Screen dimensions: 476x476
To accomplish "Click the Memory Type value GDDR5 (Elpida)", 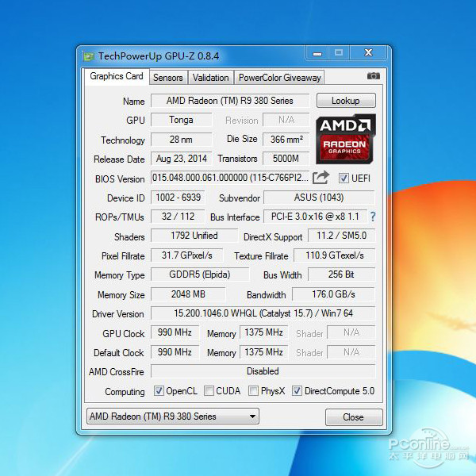I will point(200,274).
